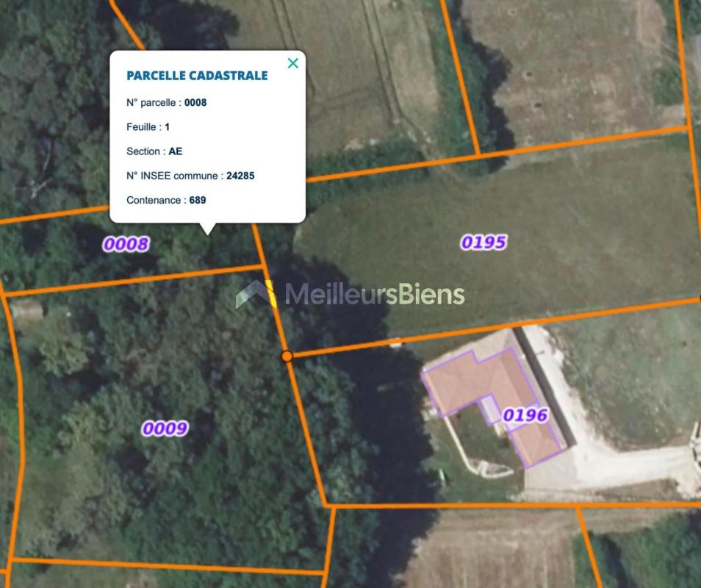Select the 0009 parcel number label
The image size is (701, 588).
coord(165,429)
